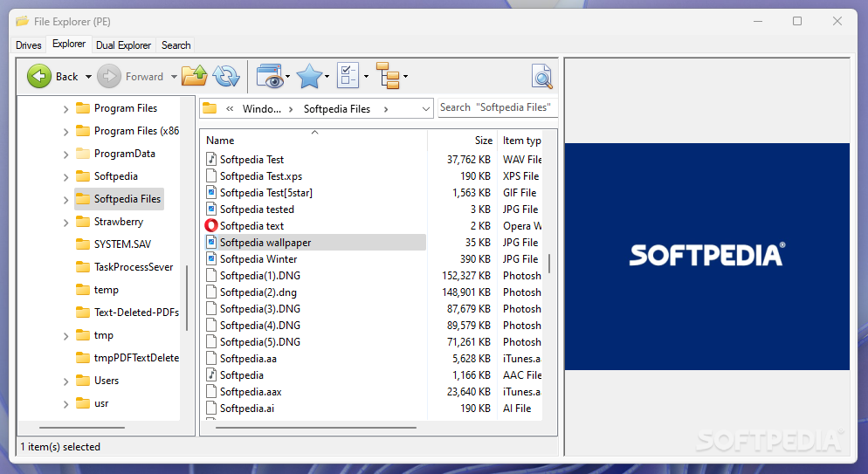Click the magnifier preview search icon

coord(541,76)
